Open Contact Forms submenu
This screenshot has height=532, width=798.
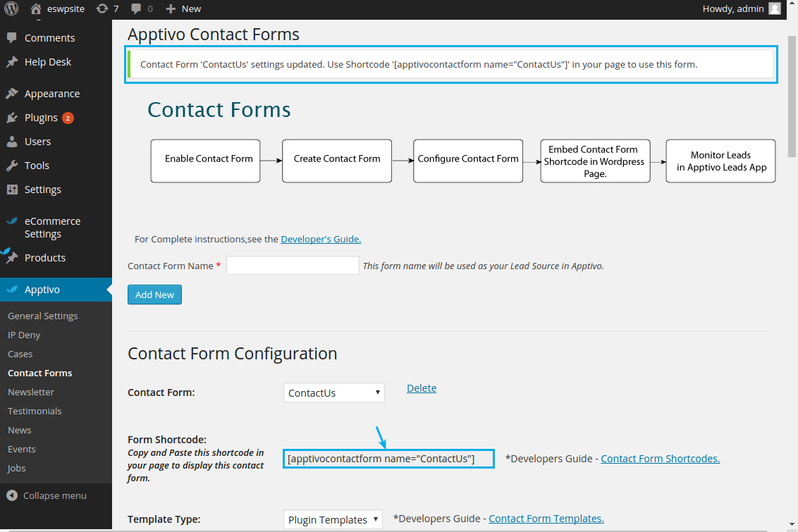tap(39, 373)
